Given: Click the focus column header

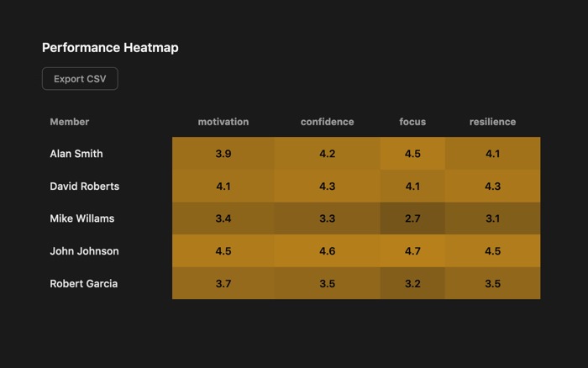Looking at the screenshot, I should pyautogui.click(x=412, y=122).
